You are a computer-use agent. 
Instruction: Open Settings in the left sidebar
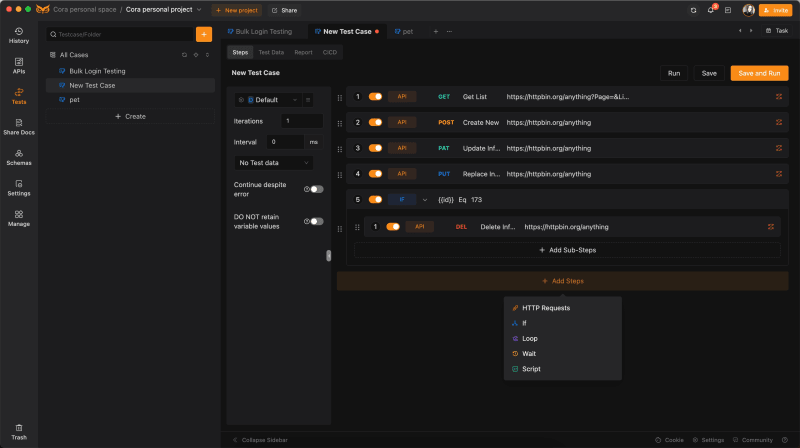19,188
